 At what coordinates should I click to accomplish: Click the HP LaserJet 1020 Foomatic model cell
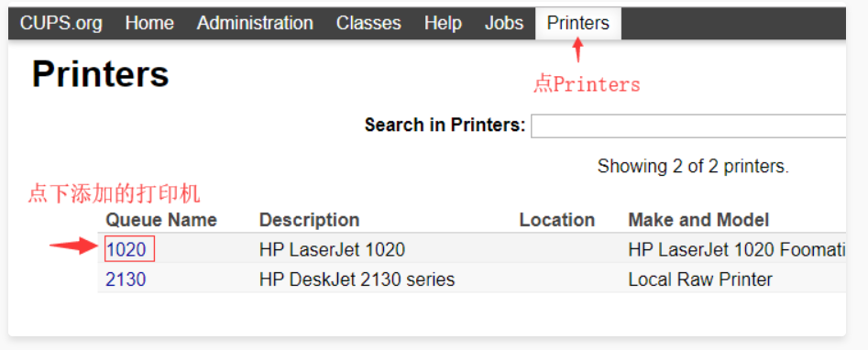tap(737, 250)
